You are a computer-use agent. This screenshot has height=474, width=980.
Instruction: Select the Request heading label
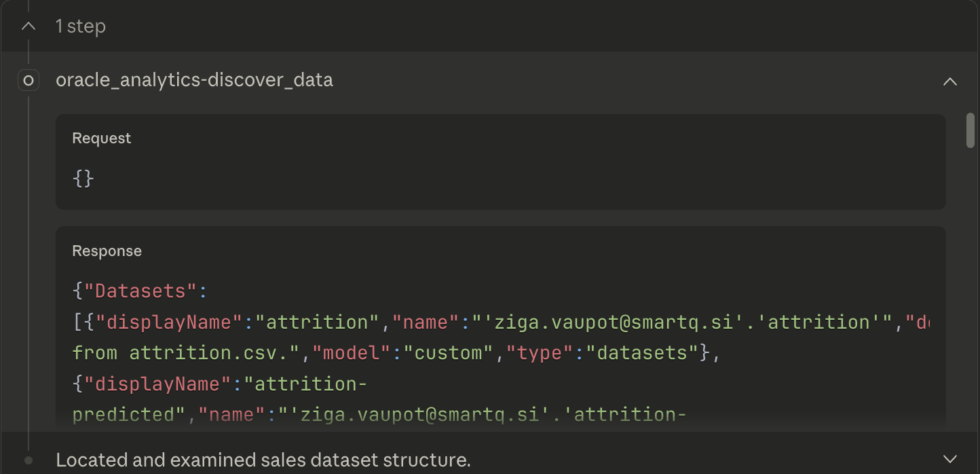pos(101,137)
